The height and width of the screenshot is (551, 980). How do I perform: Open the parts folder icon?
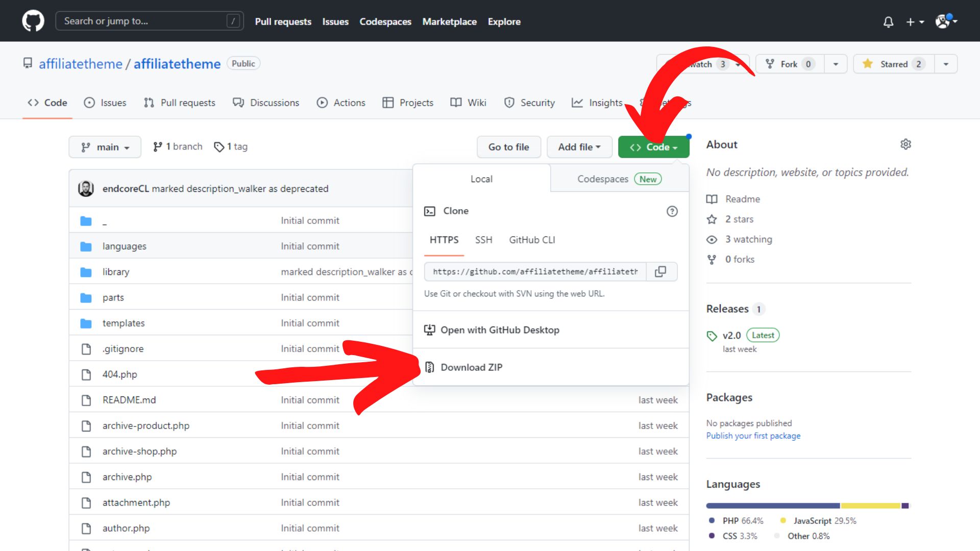86,297
